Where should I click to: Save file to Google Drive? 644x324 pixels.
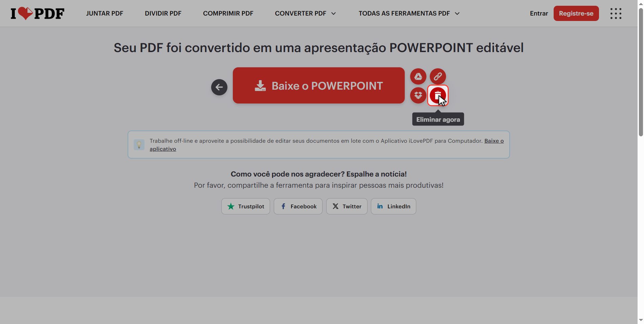click(418, 76)
